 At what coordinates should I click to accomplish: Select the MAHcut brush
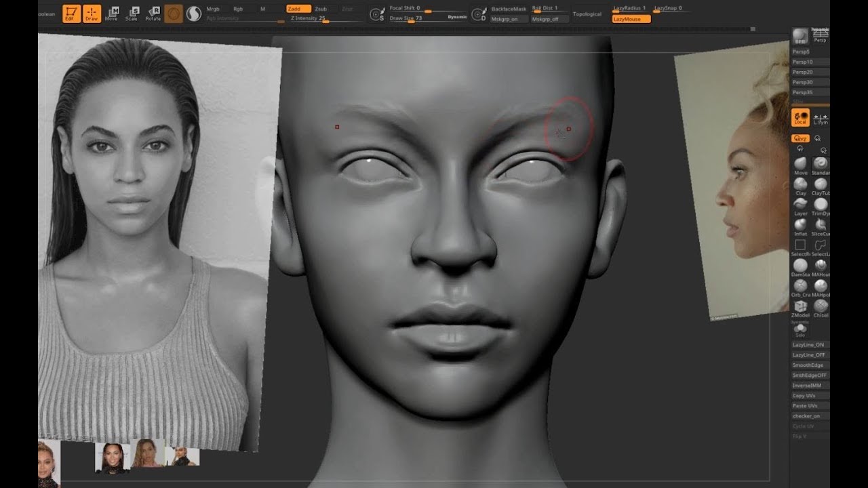(821, 268)
